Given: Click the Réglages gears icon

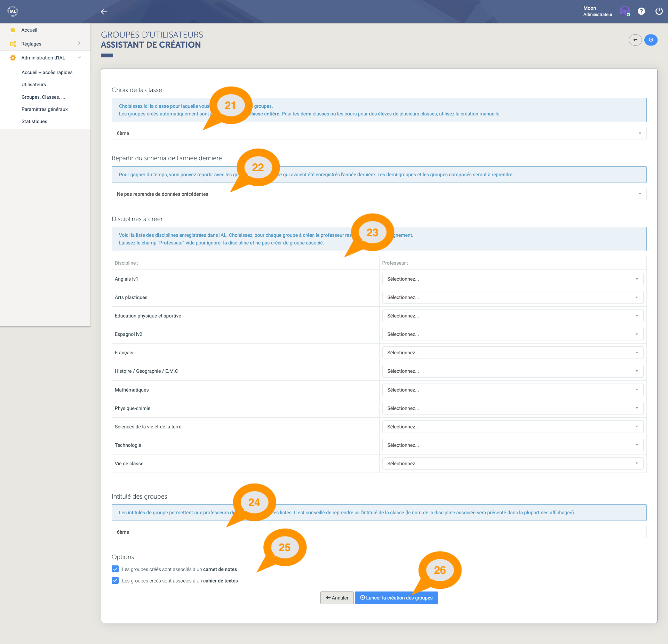Looking at the screenshot, I should point(13,44).
